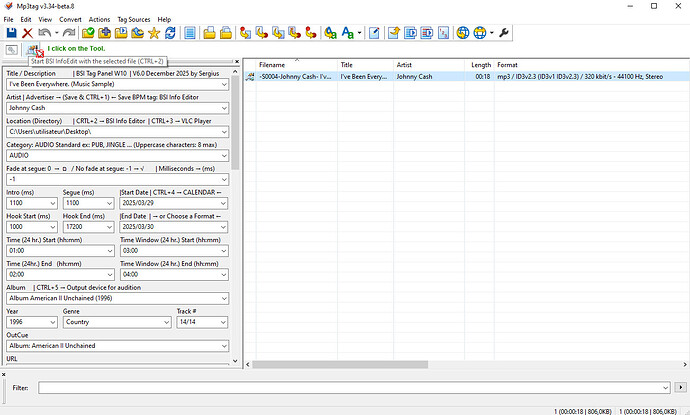Click the red X Remove tag icon
The height and width of the screenshot is (415, 690).
coord(27,33)
